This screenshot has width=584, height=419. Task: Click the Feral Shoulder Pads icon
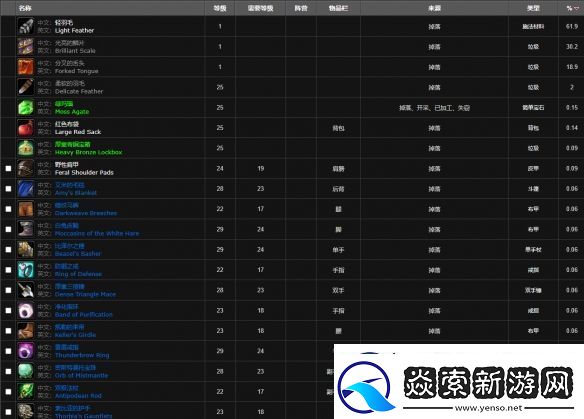pyautogui.click(x=26, y=168)
